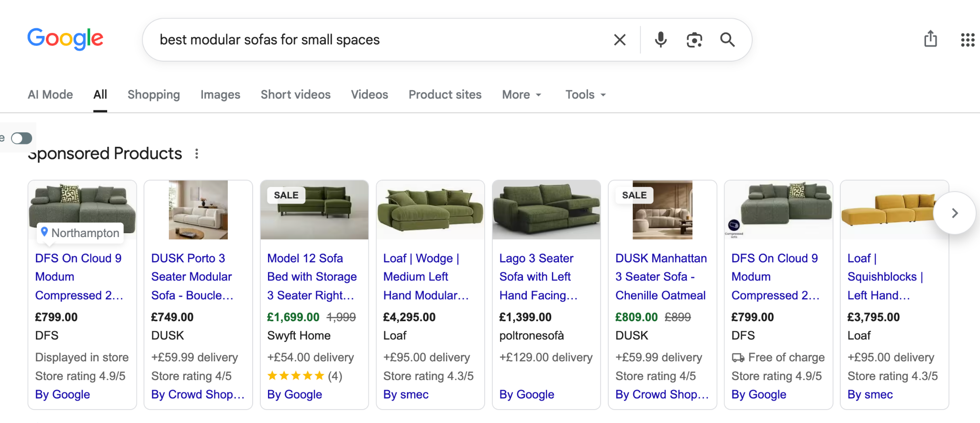This screenshot has height=423, width=980.
Task: Toggle the switch above Sponsored Products
Action: tap(22, 139)
